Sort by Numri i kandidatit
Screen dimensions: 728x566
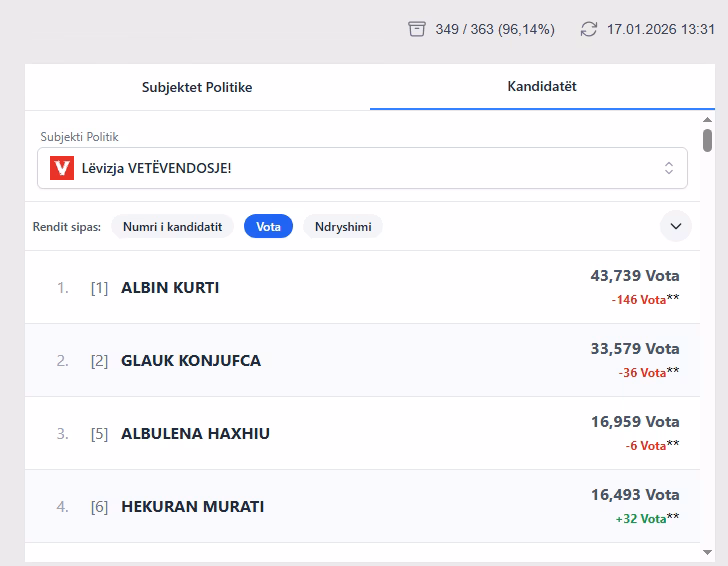click(172, 227)
